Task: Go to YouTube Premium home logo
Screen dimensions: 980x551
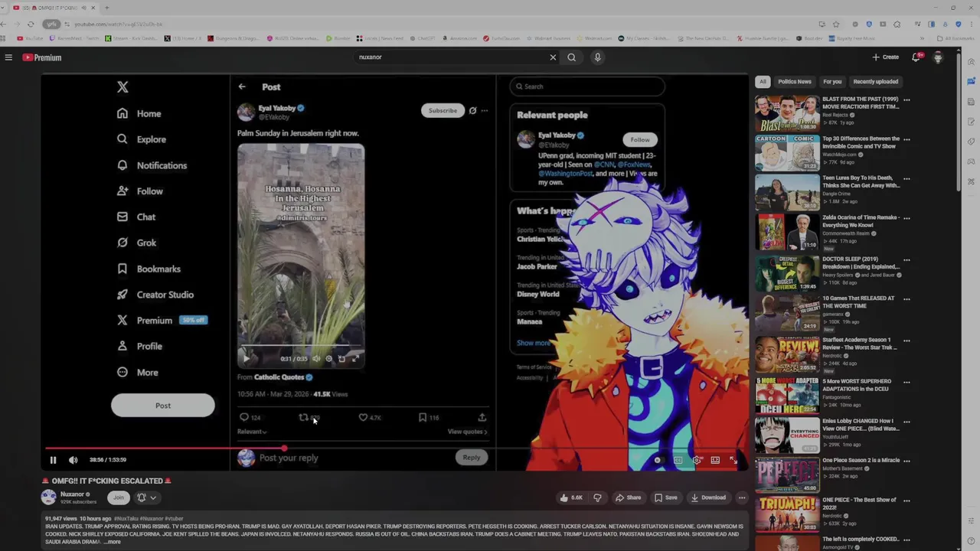Action: point(42,57)
